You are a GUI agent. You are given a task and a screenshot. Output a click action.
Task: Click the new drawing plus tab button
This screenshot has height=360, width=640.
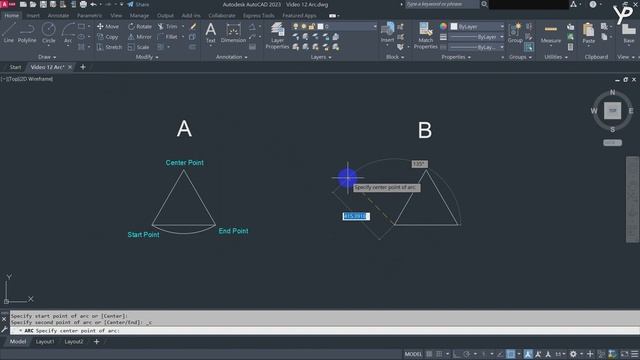coord(83,67)
